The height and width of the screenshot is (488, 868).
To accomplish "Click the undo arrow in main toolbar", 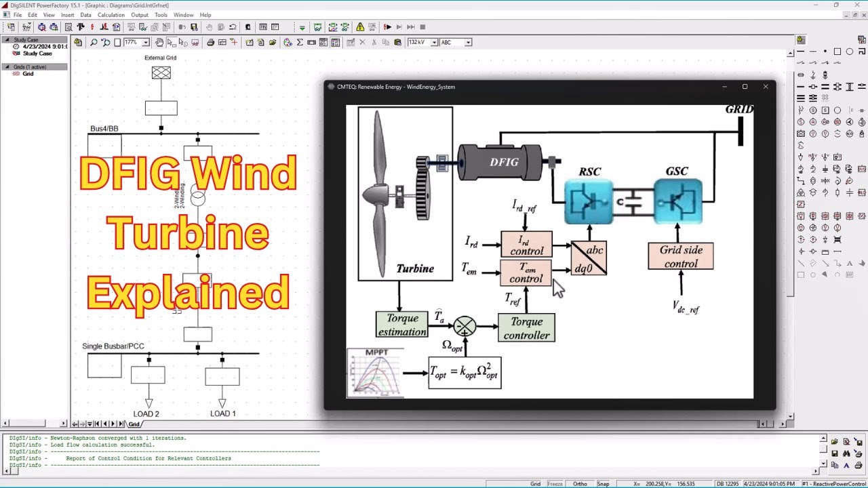I will (233, 27).
